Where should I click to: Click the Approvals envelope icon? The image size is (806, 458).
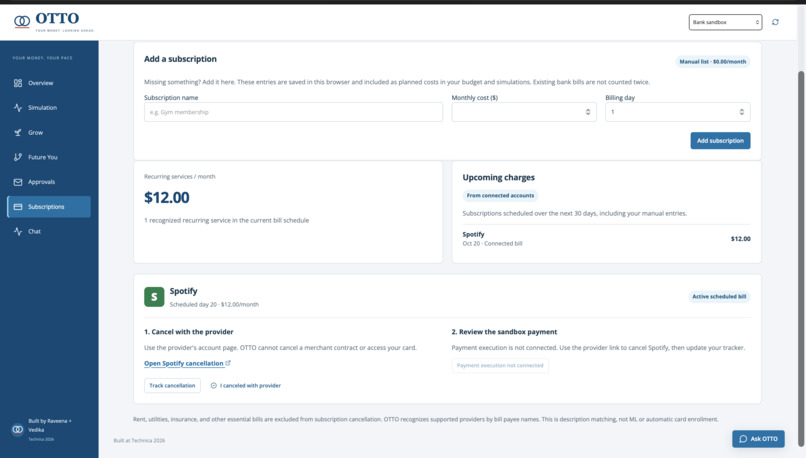coord(18,182)
